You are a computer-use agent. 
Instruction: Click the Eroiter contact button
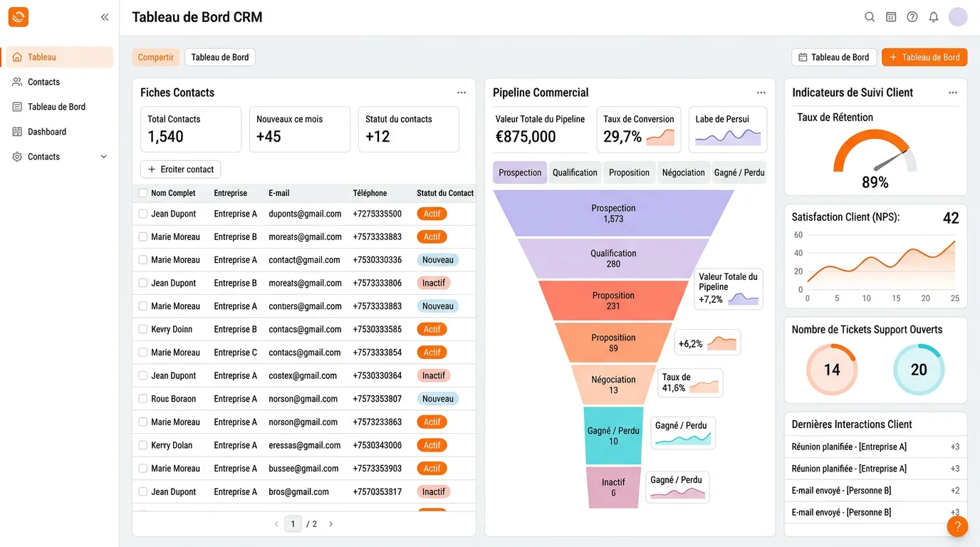click(181, 170)
